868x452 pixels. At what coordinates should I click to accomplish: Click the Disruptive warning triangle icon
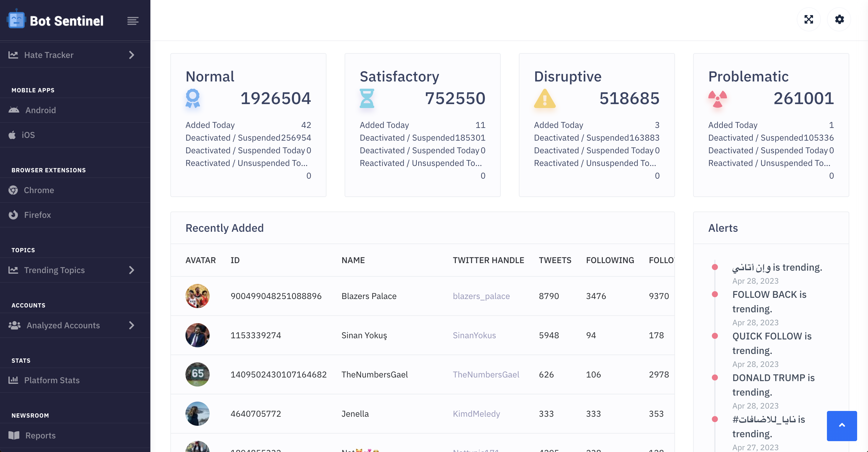545,98
